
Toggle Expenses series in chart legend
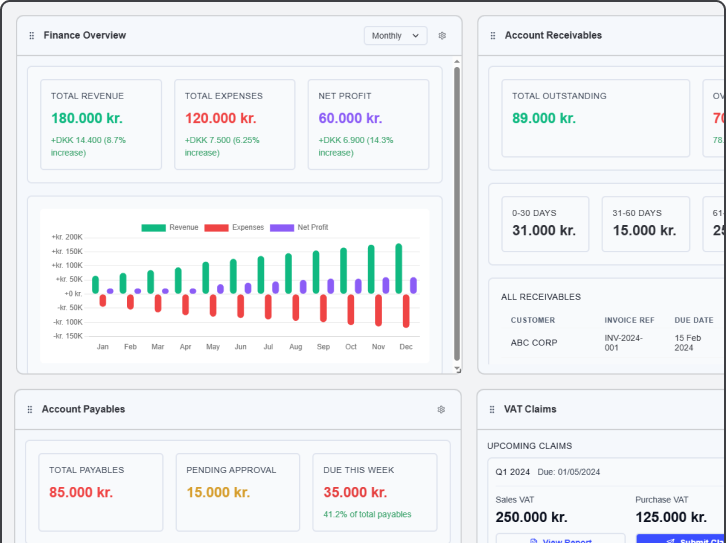coord(234,227)
